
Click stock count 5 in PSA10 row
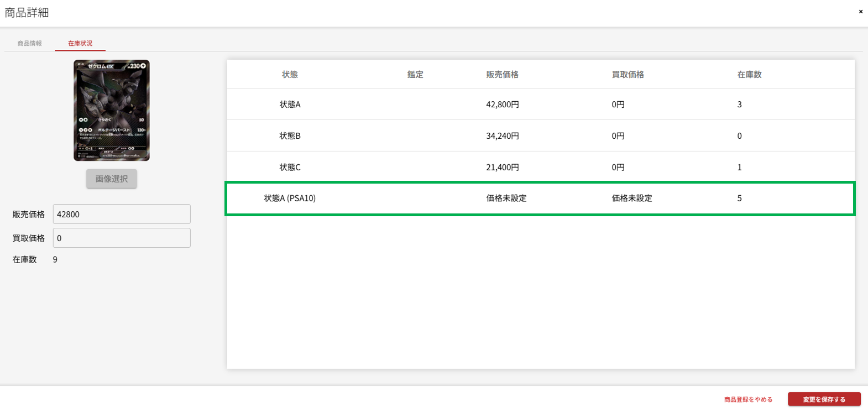739,198
